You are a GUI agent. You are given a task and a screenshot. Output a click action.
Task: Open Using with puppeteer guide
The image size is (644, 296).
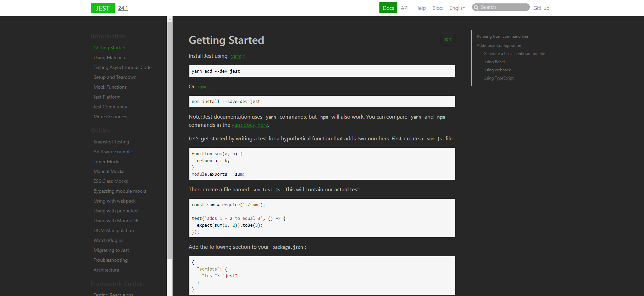point(116,211)
